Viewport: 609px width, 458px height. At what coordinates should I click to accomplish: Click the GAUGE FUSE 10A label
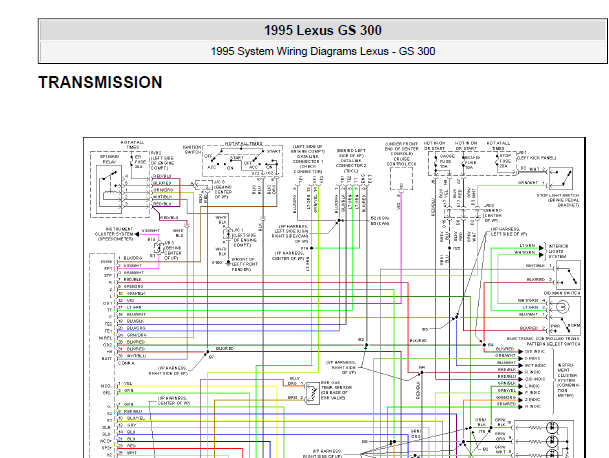(x=446, y=161)
